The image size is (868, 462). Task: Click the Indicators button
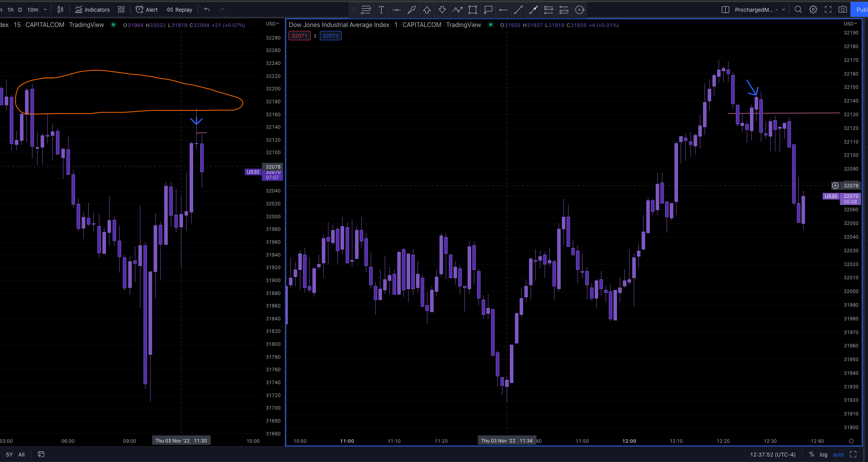click(92, 10)
